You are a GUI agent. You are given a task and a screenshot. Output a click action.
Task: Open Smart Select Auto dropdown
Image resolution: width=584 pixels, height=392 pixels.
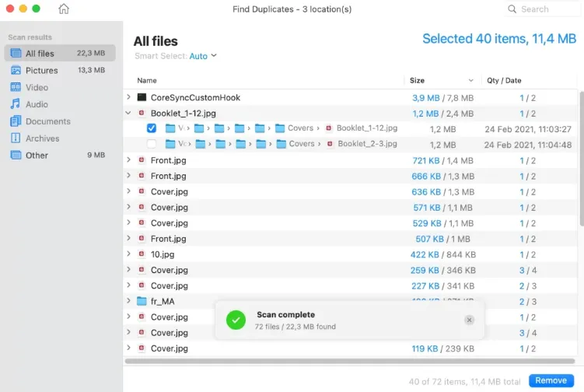(x=203, y=56)
